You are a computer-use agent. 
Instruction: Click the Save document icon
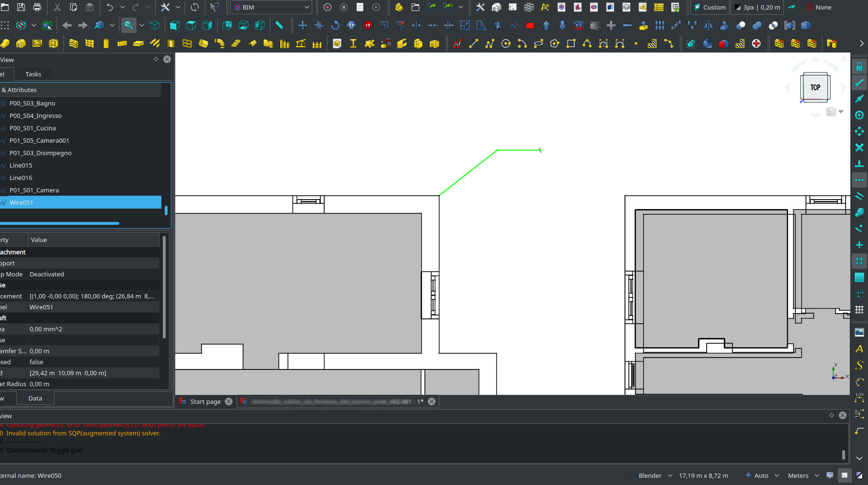21,7
